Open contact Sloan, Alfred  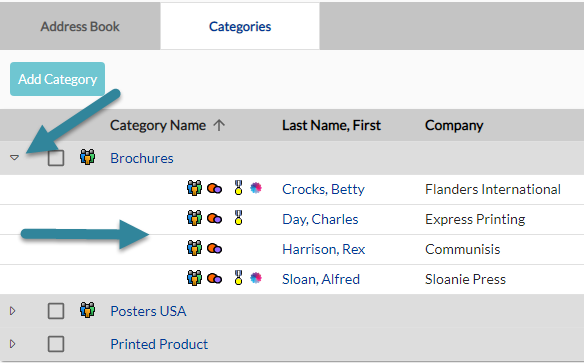(321, 279)
